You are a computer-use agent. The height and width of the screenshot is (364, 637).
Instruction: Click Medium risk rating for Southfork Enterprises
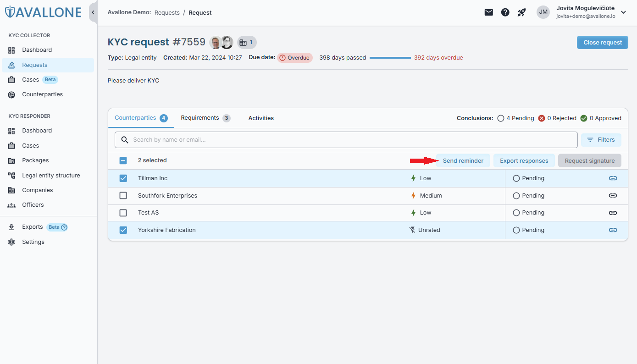[426, 196]
